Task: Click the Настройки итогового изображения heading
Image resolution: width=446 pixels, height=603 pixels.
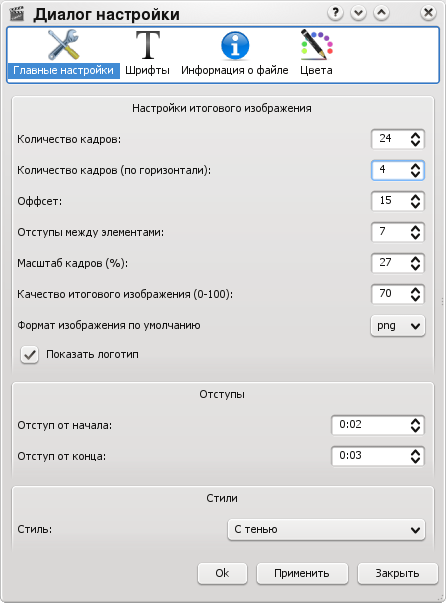Action: tap(222, 108)
